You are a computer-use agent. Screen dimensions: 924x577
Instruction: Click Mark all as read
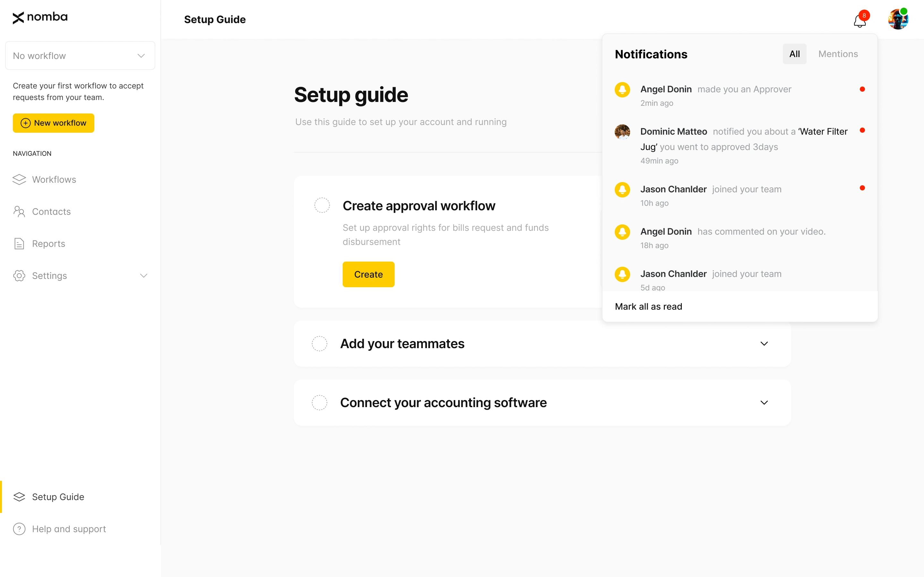click(x=648, y=306)
